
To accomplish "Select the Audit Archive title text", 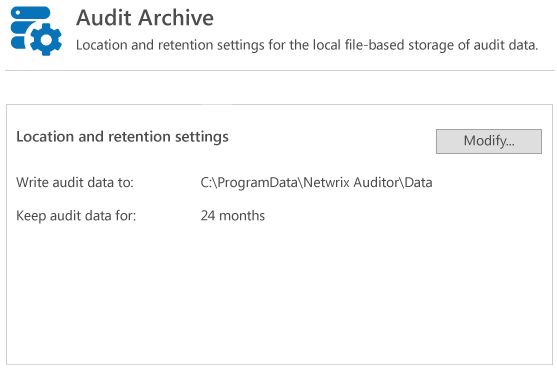I will pyautogui.click(x=145, y=18).
